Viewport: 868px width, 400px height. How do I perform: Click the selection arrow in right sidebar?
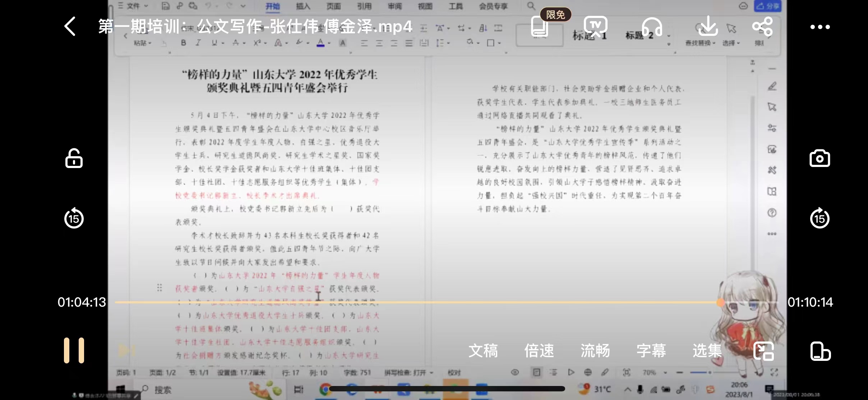(x=772, y=107)
